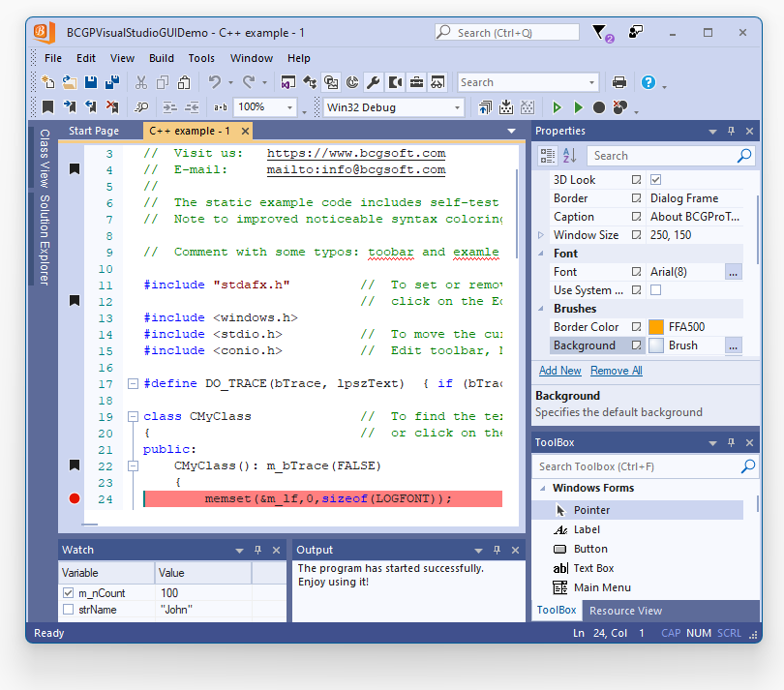Open the Build menu
Viewport: 784px width, 690px height.
162,58
